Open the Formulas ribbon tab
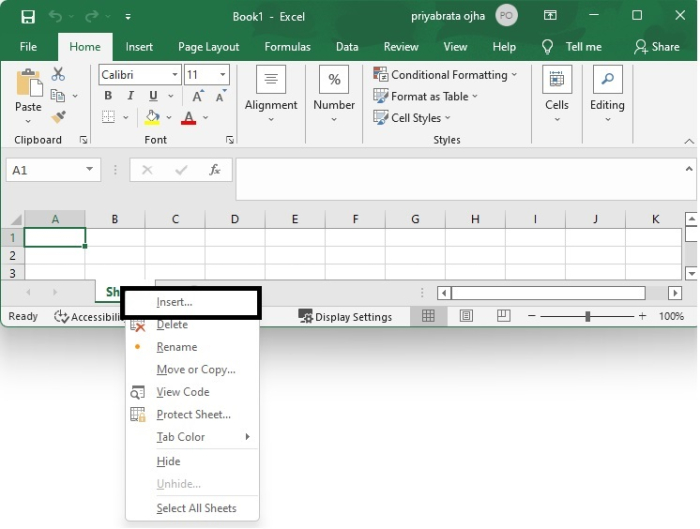This screenshot has height=529, width=700. pyautogui.click(x=287, y=47)
